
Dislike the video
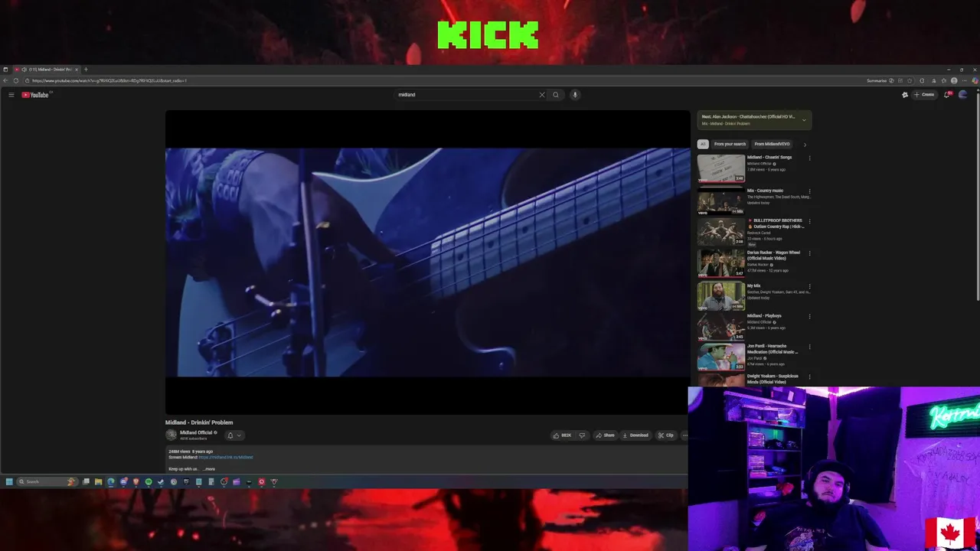pyautogui.click(x=582, y=435)
